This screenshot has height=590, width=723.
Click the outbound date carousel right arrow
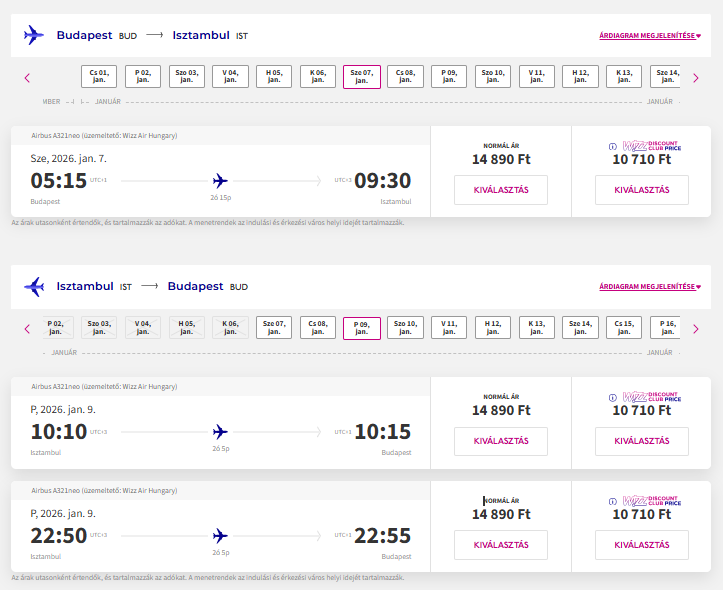696,78
